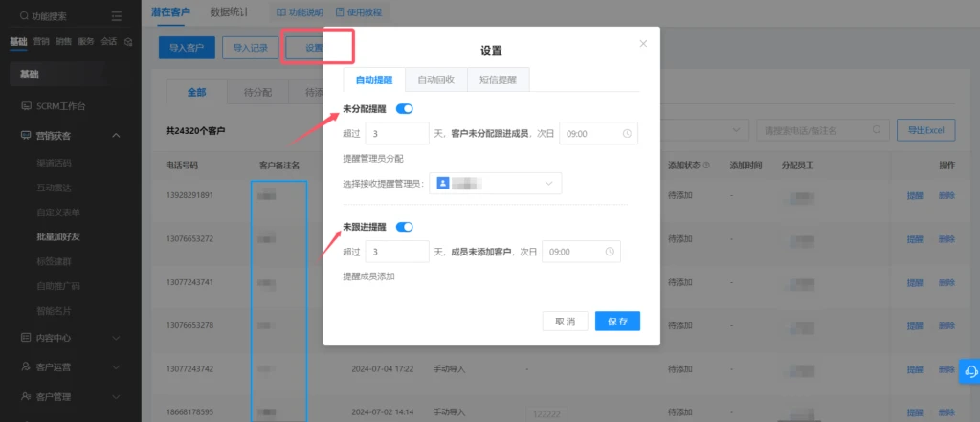
Task: Select the 全部 customer filter tab
Action: point(197,91)
